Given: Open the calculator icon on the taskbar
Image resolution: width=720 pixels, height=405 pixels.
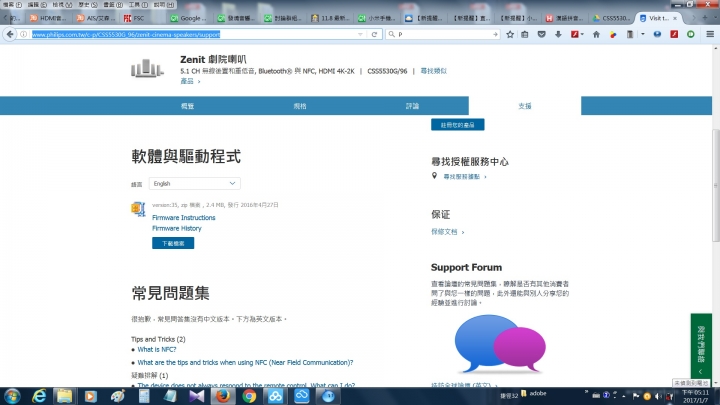Looking at the screenshot, I should tap(144, 396).
